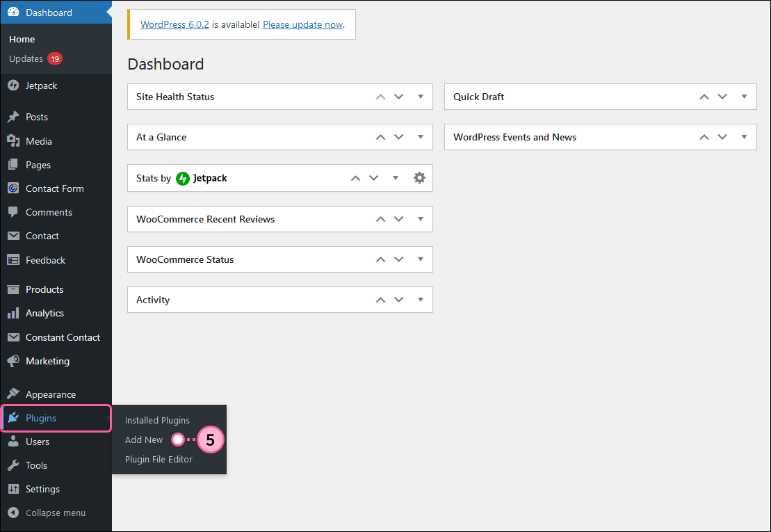The image size is (771, 532).
Task: Click the Pages icon in sidebar
Action: coord(13,165)
